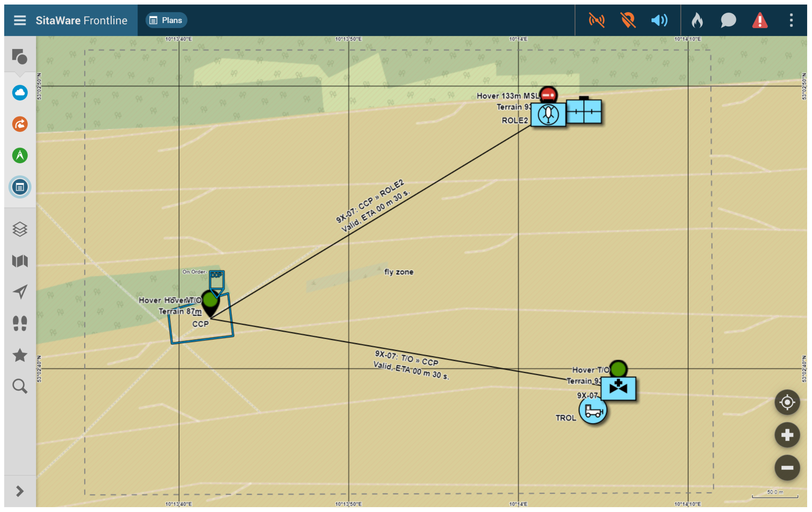Toggle the disabled location sharing icon
This screenshot has height=512, width=812.
(628, 20)
